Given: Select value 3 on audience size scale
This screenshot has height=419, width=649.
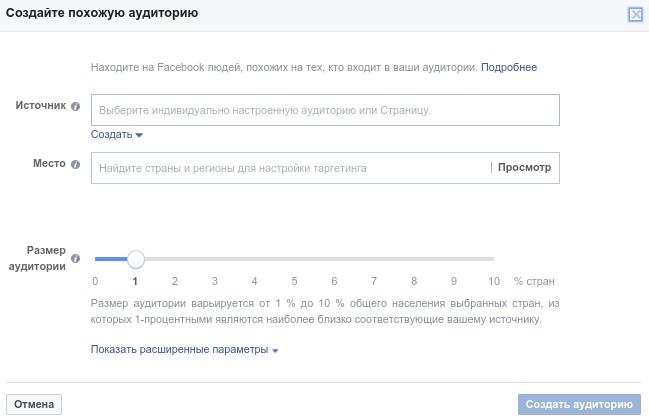Looking at the screenshot, I should (215, 281).
